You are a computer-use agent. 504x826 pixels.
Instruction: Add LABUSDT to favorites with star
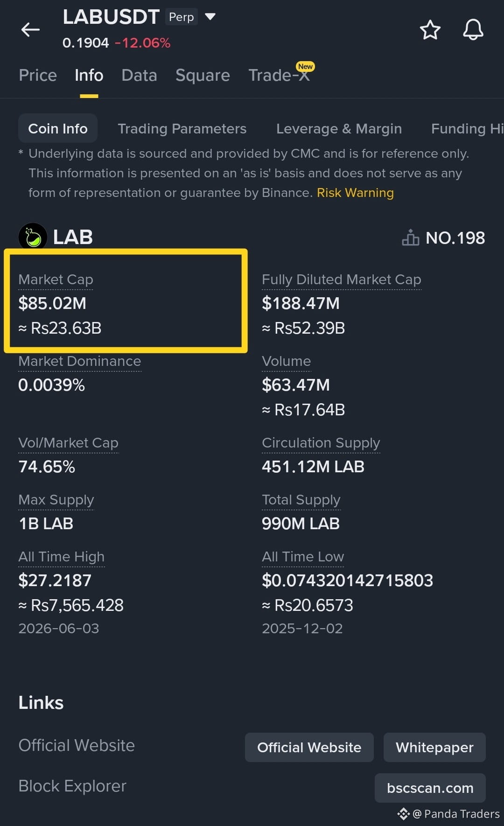[x=430, y=30]
